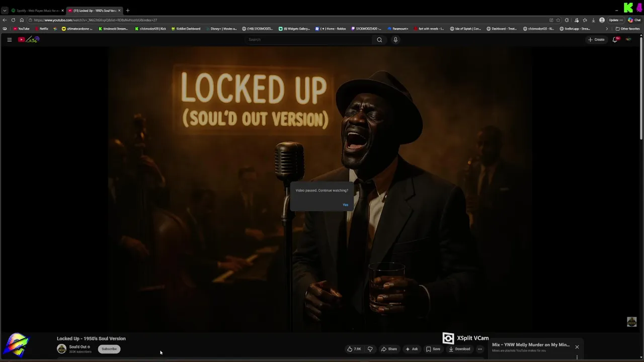Open the Create menu

(x=597, y=40)
